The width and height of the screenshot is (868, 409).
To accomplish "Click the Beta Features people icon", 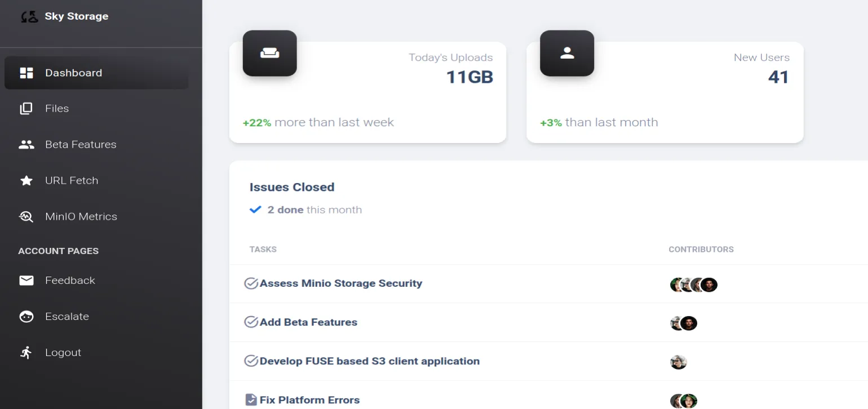I will 26,145.
